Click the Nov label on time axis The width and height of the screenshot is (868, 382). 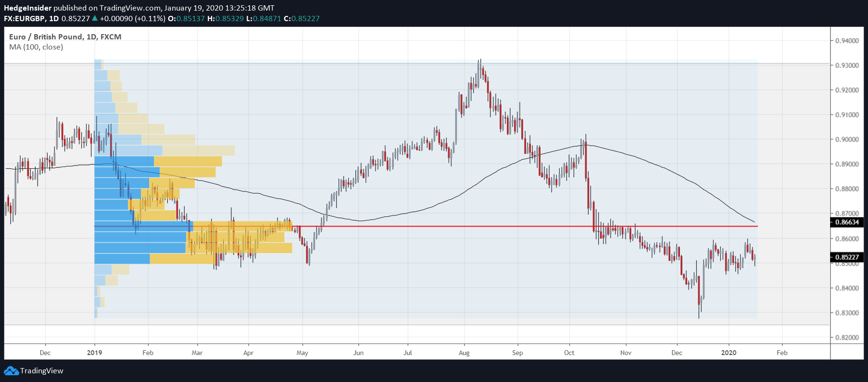[x=626, y=353]
